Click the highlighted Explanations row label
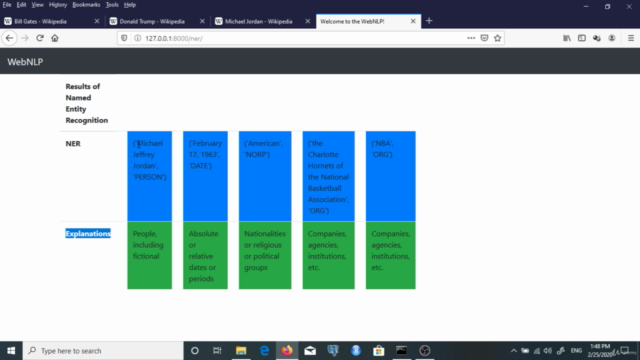The image size is (640, 360). 88,233
